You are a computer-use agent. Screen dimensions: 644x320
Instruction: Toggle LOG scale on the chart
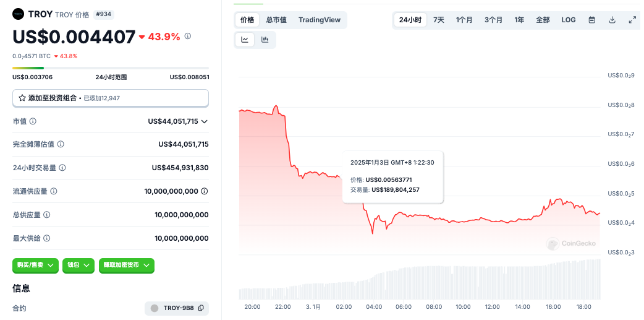point(569,20)
